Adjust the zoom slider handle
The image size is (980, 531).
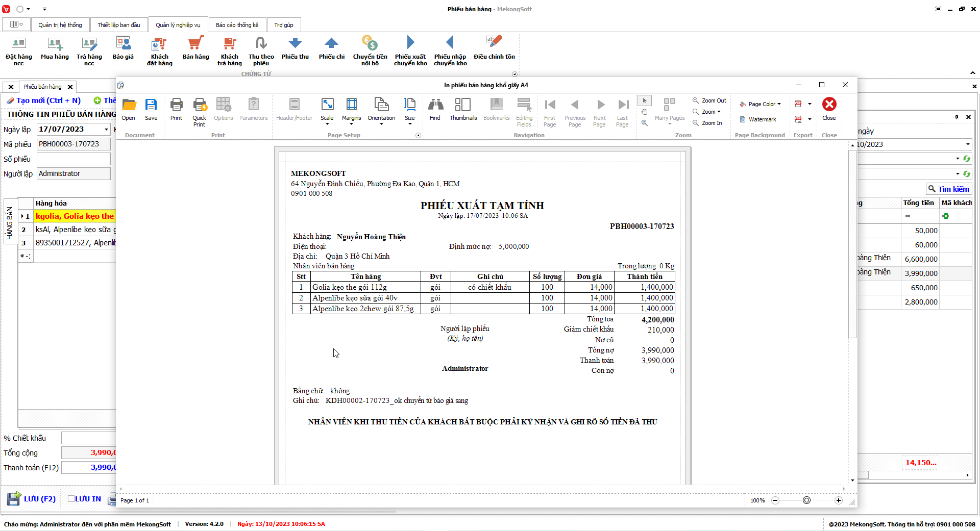pyautogui.click(x=806, y=500)
